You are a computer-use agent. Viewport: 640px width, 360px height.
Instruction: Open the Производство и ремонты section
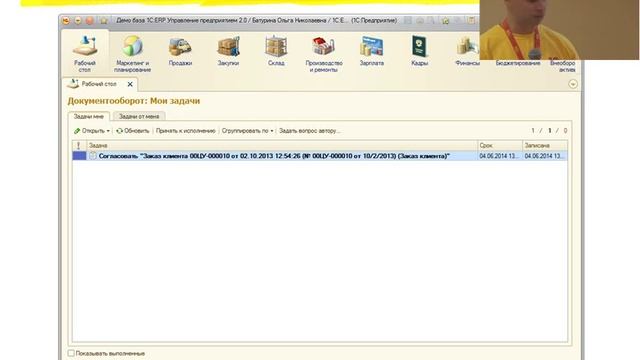pos(324,54)
